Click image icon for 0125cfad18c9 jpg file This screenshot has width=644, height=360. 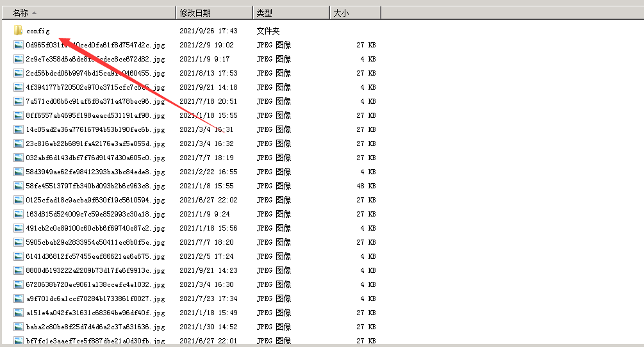click(19, 200)
